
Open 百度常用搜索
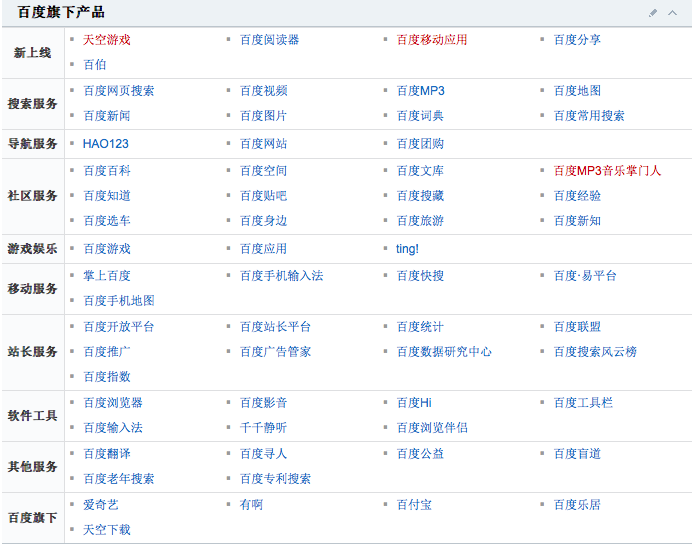(x=589, y=116)
